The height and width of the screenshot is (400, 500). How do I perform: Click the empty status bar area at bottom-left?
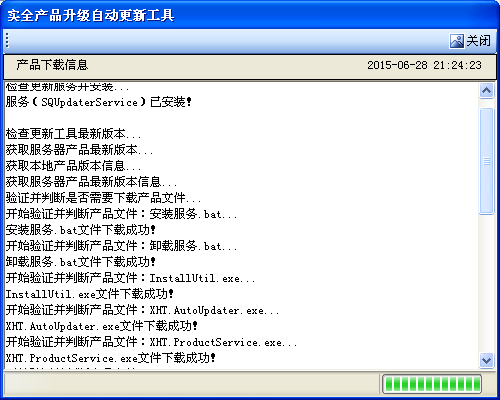pos(190,384)
